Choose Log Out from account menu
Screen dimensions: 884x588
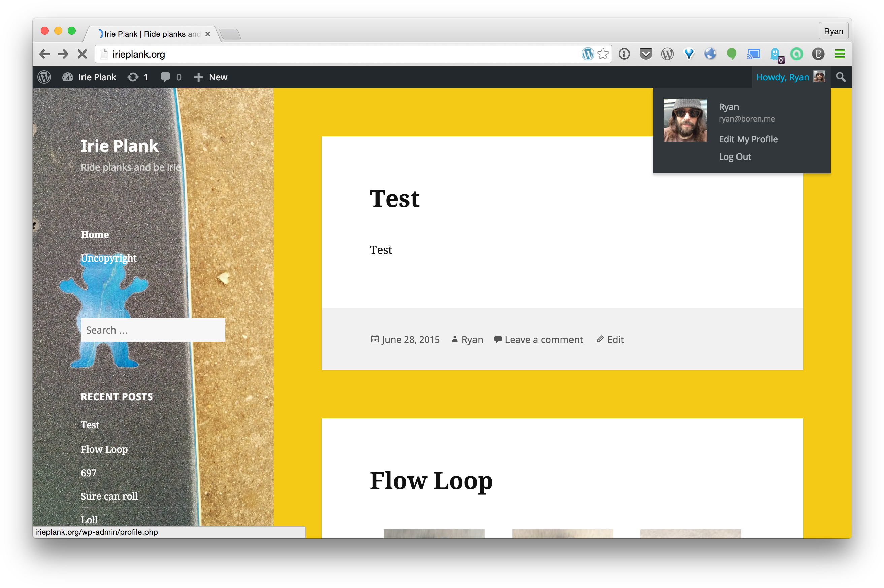pos(735,157)
